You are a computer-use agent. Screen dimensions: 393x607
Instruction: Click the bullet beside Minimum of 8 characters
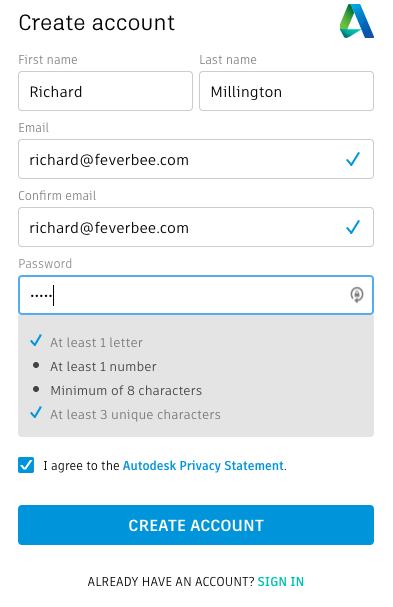pyautogui.click(x=36, y=389)
